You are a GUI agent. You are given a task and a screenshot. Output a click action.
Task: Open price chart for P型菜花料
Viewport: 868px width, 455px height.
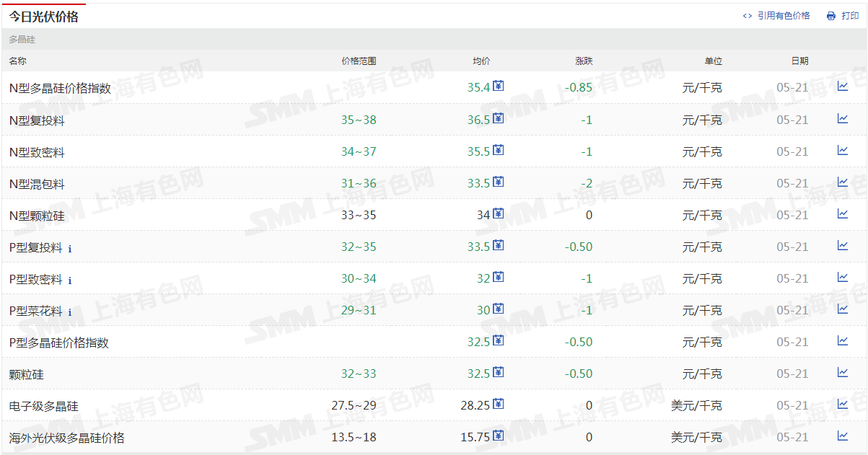point(843,309)
